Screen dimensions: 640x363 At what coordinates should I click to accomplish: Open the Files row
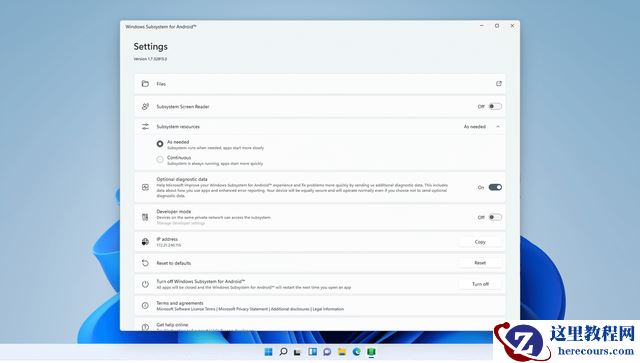tap(320, 84)
